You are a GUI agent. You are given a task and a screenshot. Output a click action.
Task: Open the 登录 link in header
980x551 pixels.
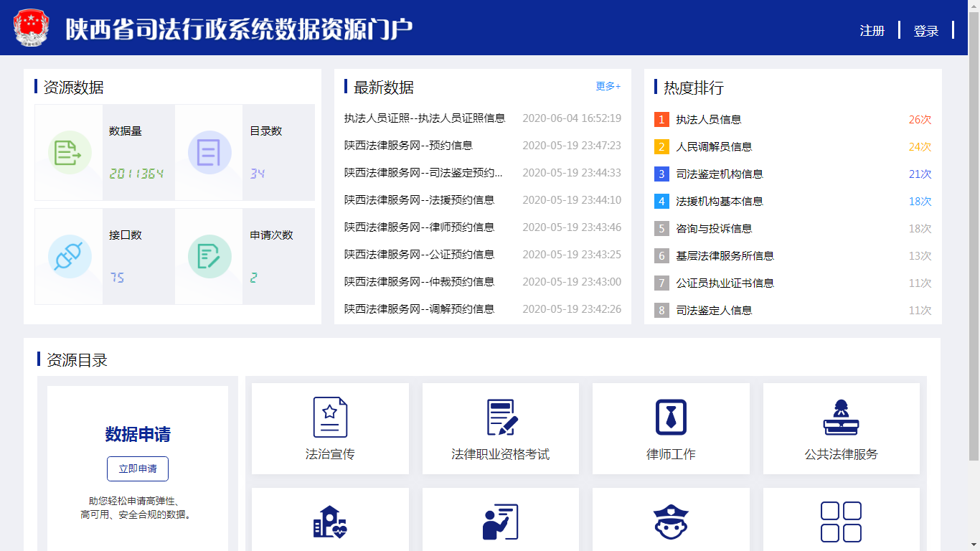(x=926, y=31)
